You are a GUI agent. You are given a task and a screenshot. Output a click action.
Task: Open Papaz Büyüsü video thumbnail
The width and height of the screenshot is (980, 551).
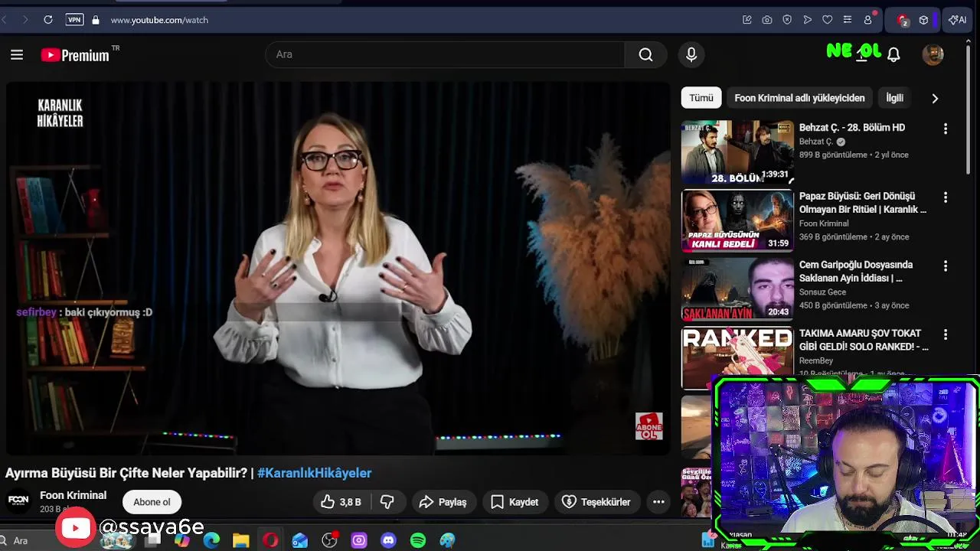[737, 220]
